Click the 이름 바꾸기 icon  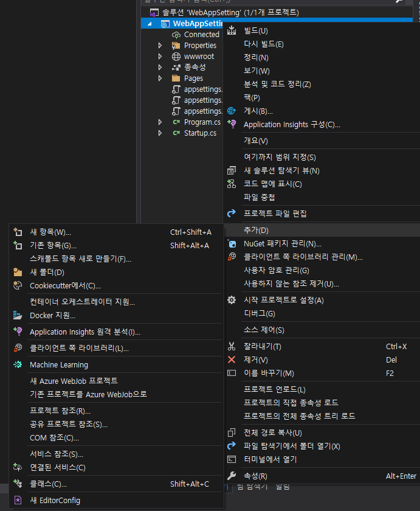coord(232,373)
